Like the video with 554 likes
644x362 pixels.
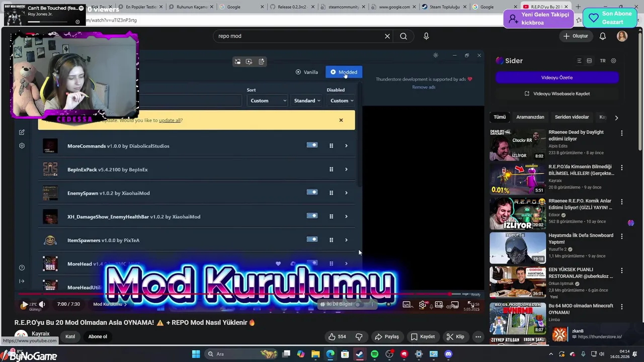point(337,336)
